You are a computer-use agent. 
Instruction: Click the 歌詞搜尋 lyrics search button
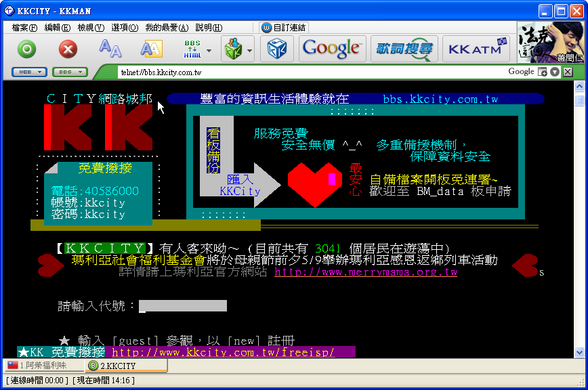(x=404, y=49)
